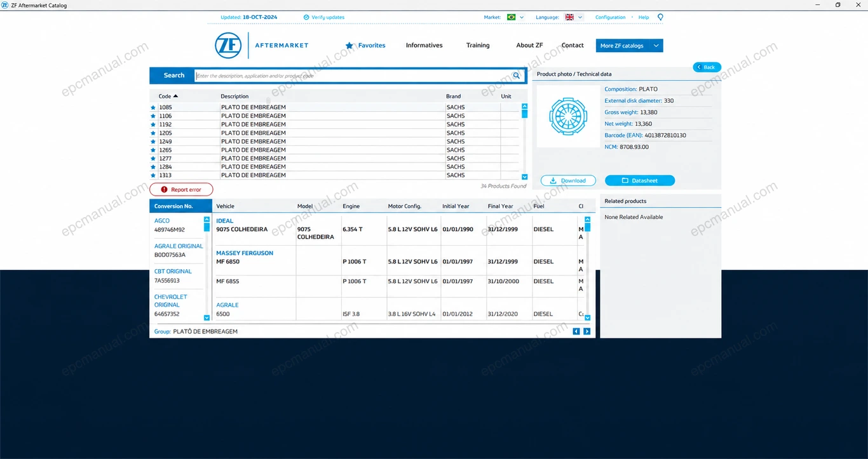Open the Contact menu item
Viewport: 868px width, 459px height.
[x=573, y=46]
